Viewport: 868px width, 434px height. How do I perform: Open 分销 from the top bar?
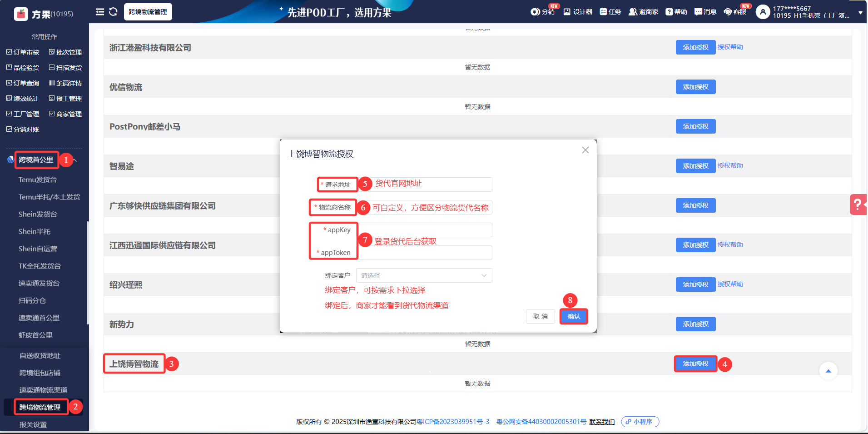543,12
